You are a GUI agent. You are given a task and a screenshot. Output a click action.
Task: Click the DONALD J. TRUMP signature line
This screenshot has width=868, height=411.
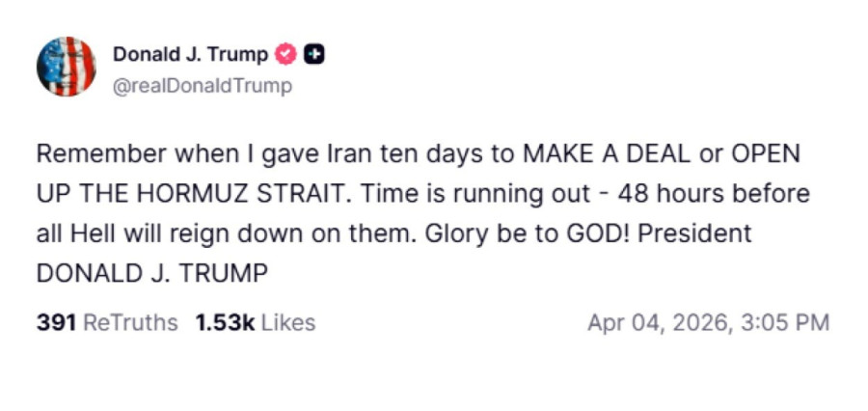151,273
